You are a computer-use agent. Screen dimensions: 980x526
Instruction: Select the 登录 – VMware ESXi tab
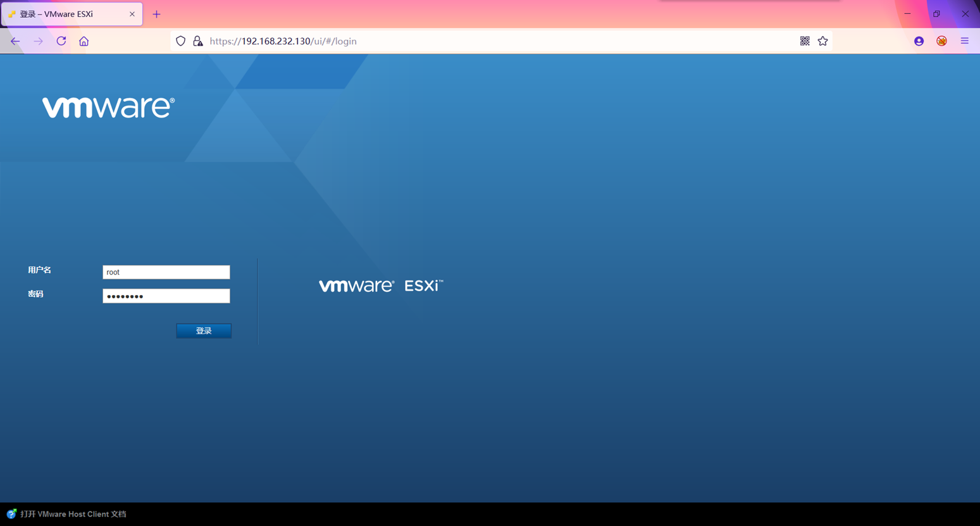71,14
